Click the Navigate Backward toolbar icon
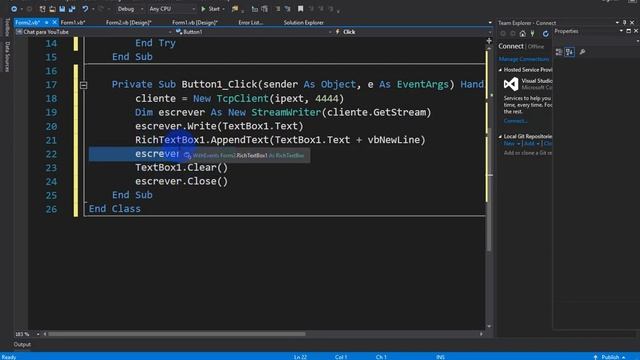Screen dimensions: 640x360 tap(13, 9)
